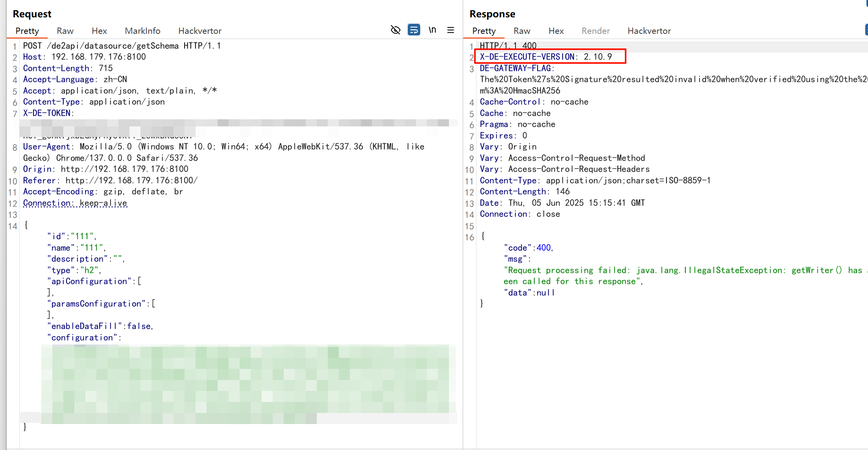The width and height of the screenshot is (868, 450).
Task: Click the Connection: keep-alive header line
Action: (x=75, y=203)
